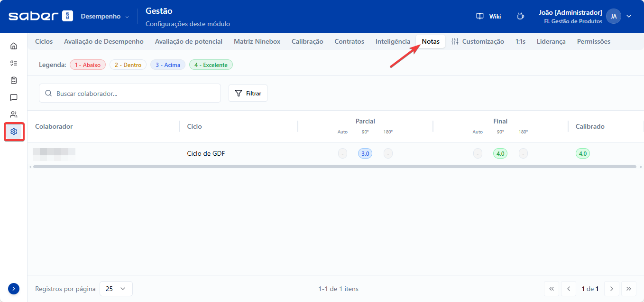Click the clipboard icon in sidebar

pos(14,80)
